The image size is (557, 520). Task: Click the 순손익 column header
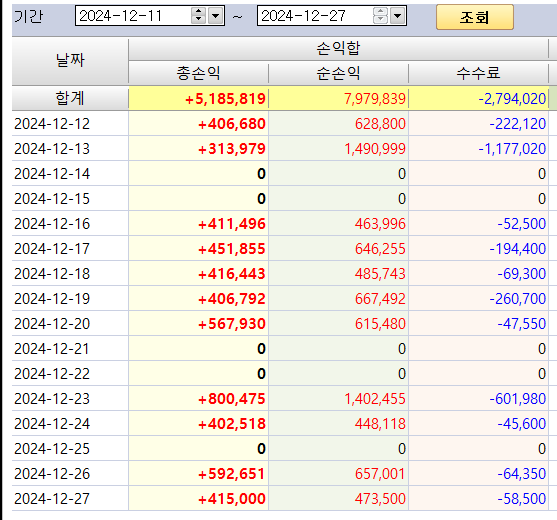pyautogui.click(x=338, y=73)
